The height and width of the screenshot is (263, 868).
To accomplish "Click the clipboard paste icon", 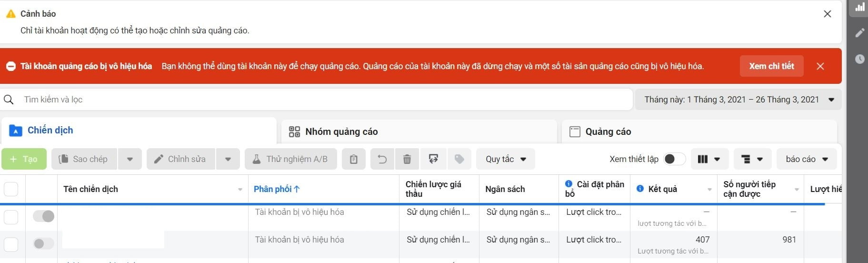I will coord(353,159).
